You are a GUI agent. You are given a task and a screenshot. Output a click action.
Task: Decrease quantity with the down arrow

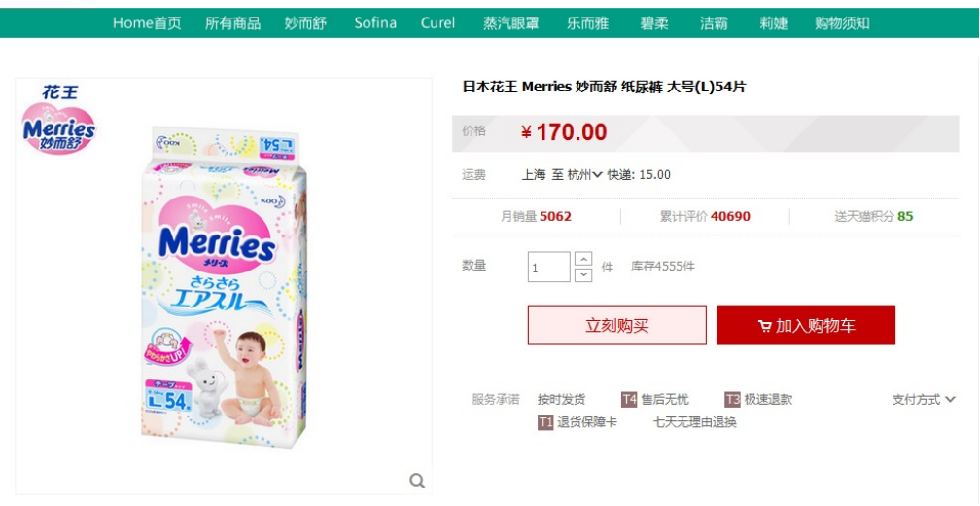pos(583,274)
